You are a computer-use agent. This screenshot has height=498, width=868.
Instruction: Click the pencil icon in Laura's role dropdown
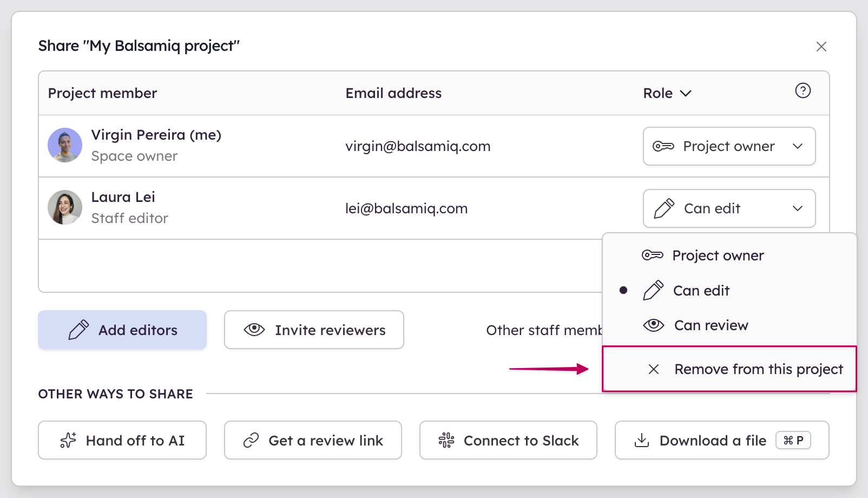[664, 208]
